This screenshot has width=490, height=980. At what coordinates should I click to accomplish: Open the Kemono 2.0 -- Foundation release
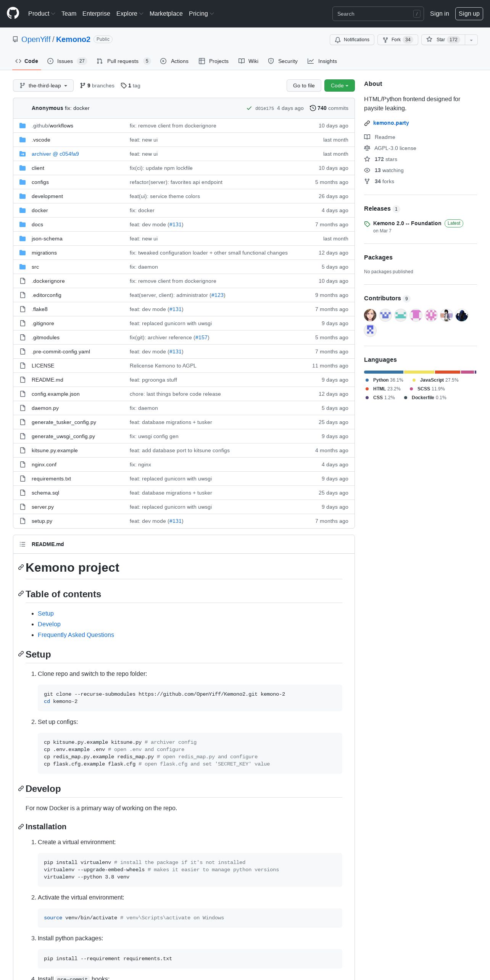pyautogui.click(x=407, y=223)
